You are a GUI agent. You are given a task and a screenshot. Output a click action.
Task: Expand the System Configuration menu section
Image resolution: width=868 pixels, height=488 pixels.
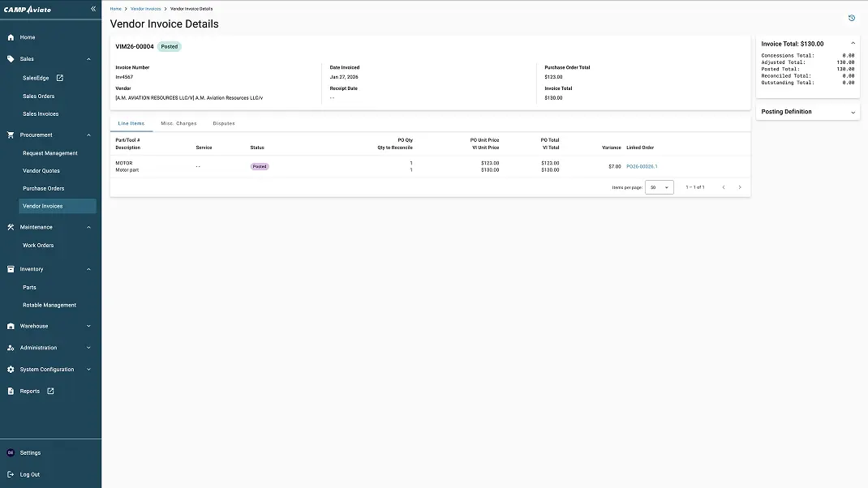pos(88,370)
